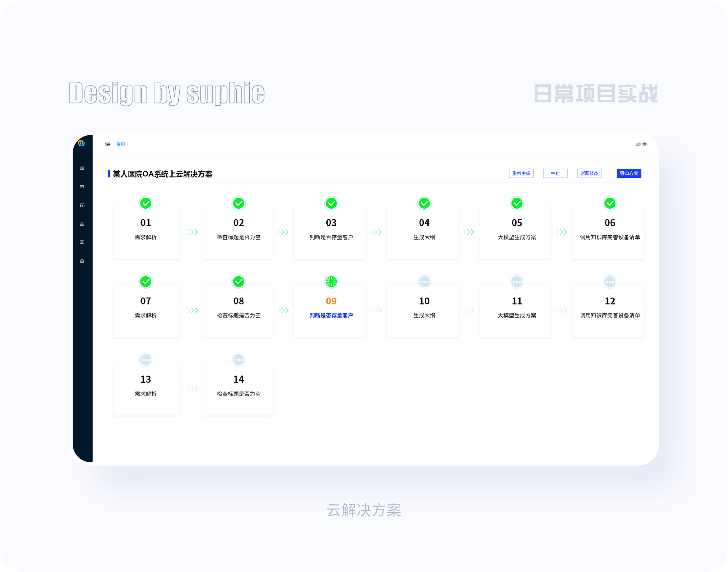
Task: Click the 导出方案 button
Action: click(x=629, y=173)
